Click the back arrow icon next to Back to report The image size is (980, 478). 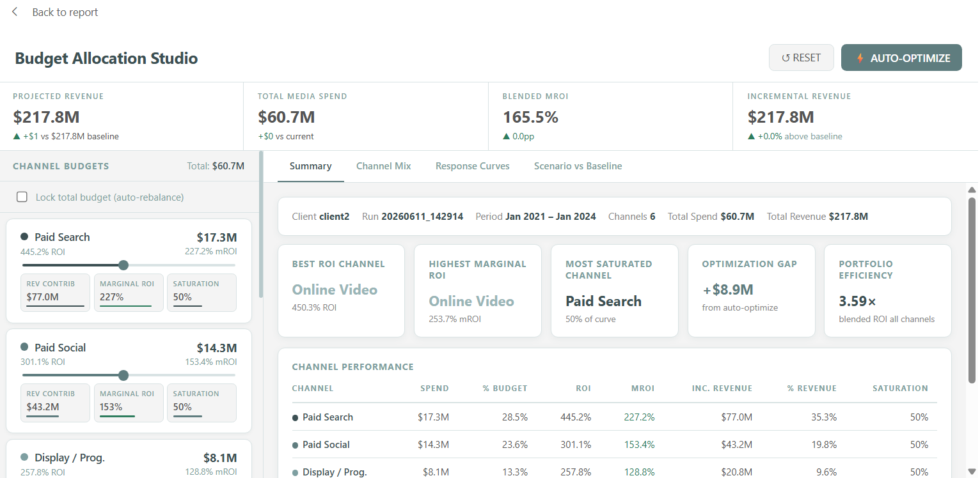(15, 12)
